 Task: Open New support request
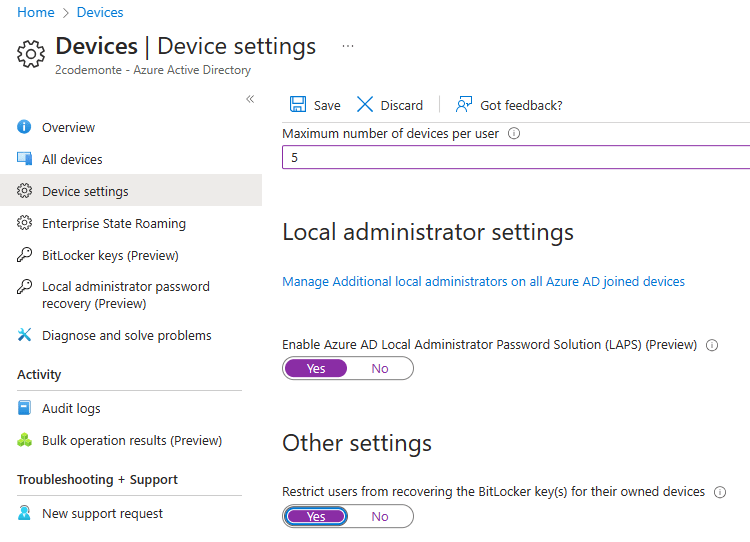click(x=102, y=513)
